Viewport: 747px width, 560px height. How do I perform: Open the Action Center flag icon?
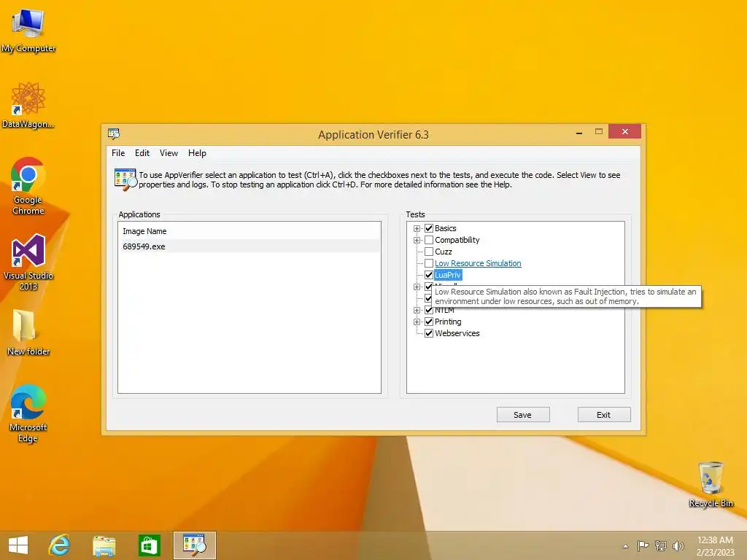coord(643,545)
